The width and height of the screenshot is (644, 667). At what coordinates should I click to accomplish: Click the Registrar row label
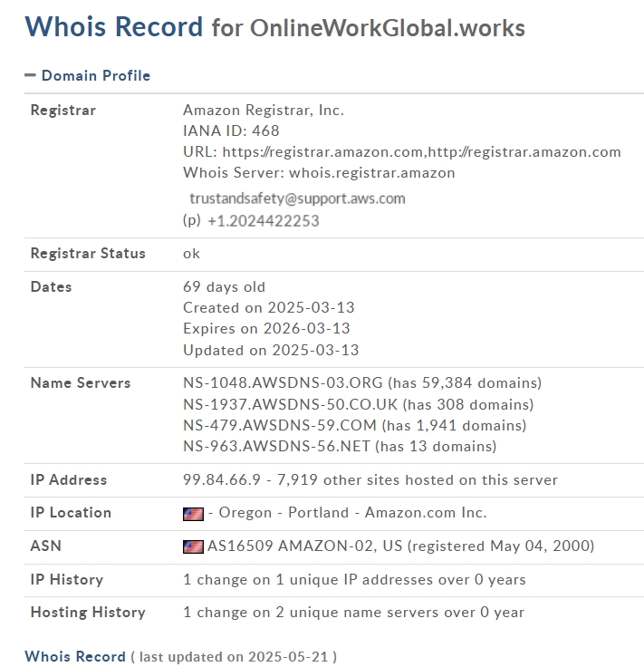(x=62, y=111)
